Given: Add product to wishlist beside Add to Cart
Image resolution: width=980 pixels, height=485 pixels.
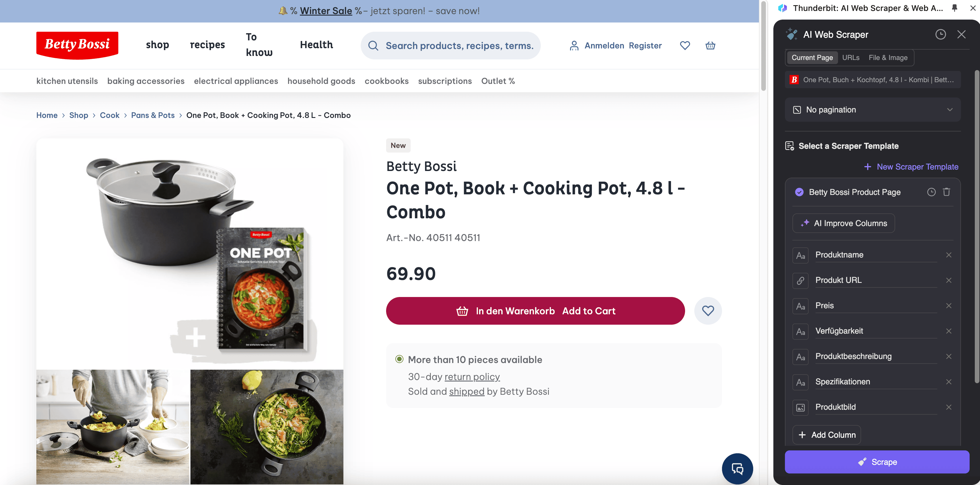Looking at the screenshot, I should pos(708,311).
